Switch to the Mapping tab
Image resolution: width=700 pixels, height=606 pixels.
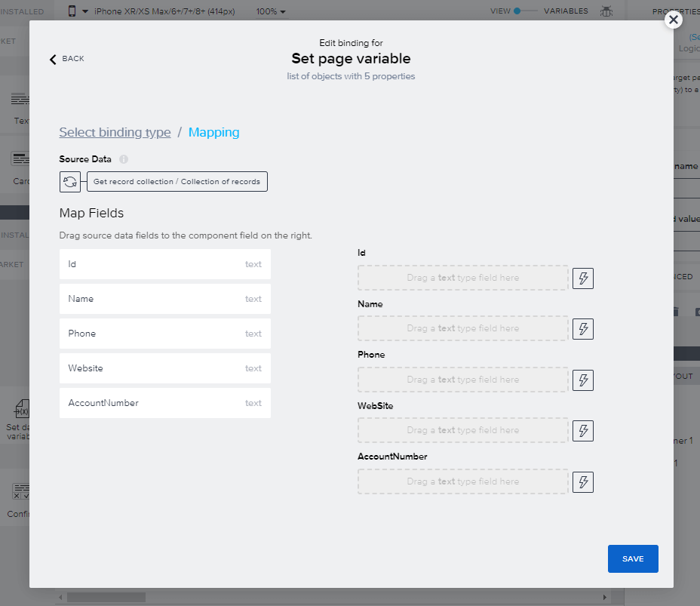coord(213,132)
